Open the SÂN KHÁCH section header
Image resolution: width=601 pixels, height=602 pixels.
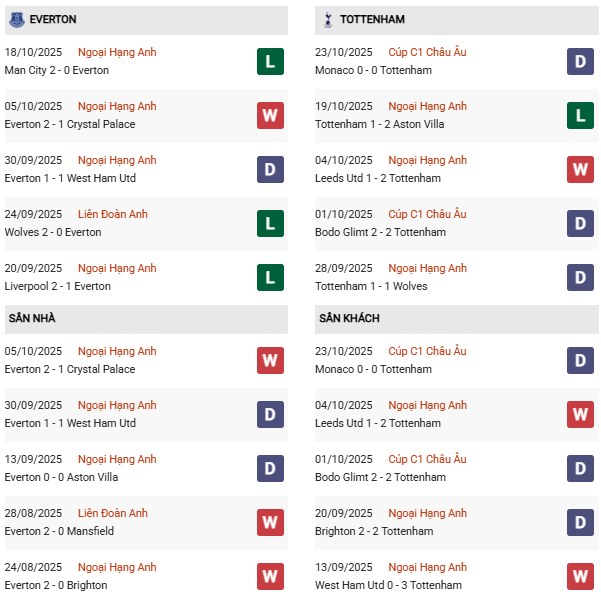(x=349, y=318)
